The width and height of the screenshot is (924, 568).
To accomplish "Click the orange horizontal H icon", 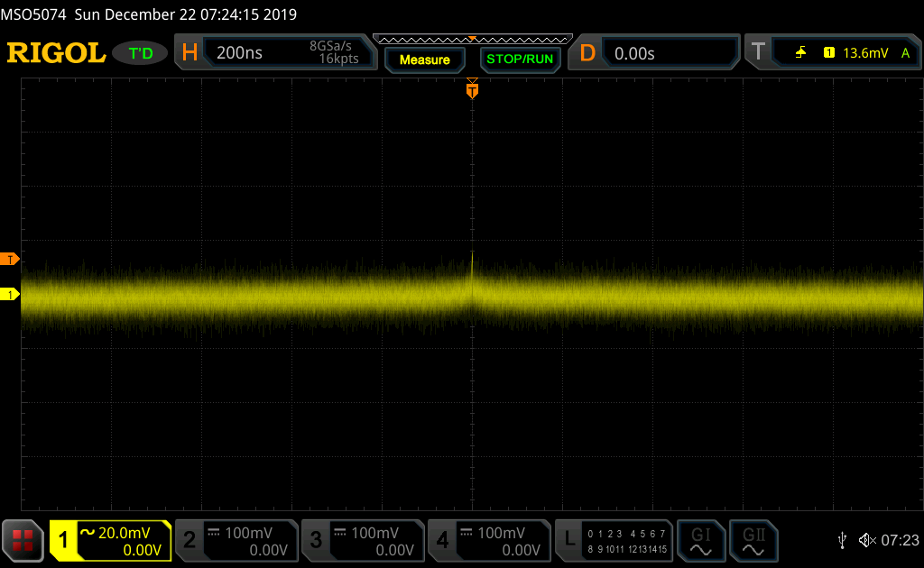I will pyautogui.click(x=189, y=53).
